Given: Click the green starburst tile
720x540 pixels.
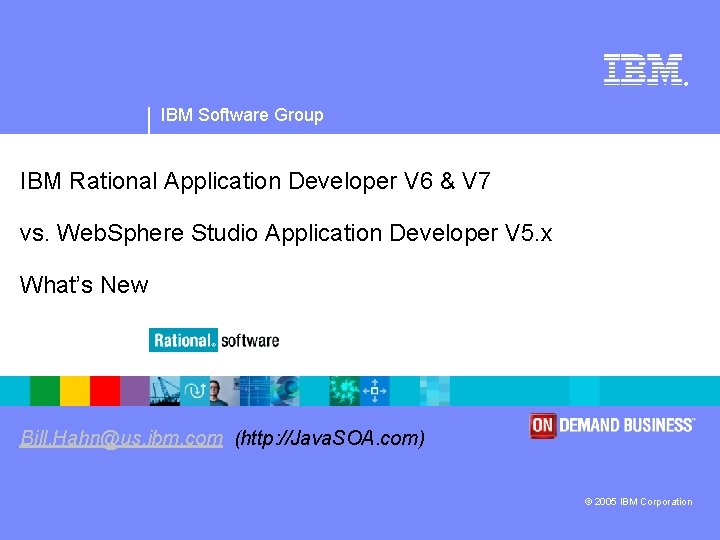Looking at the screenshot, I should click(344, 391).
